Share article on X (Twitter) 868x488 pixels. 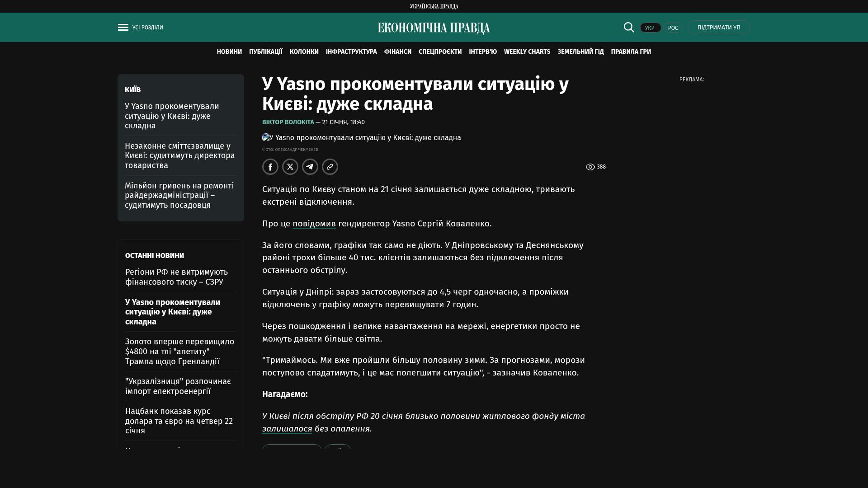290,167
